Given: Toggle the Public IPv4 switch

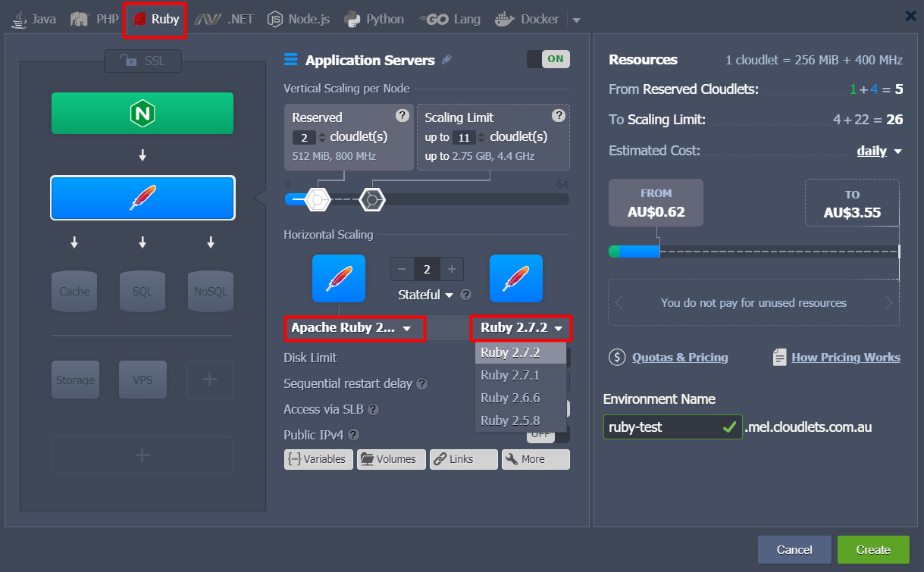Looking at the screenshot, I should pos(548,435).
